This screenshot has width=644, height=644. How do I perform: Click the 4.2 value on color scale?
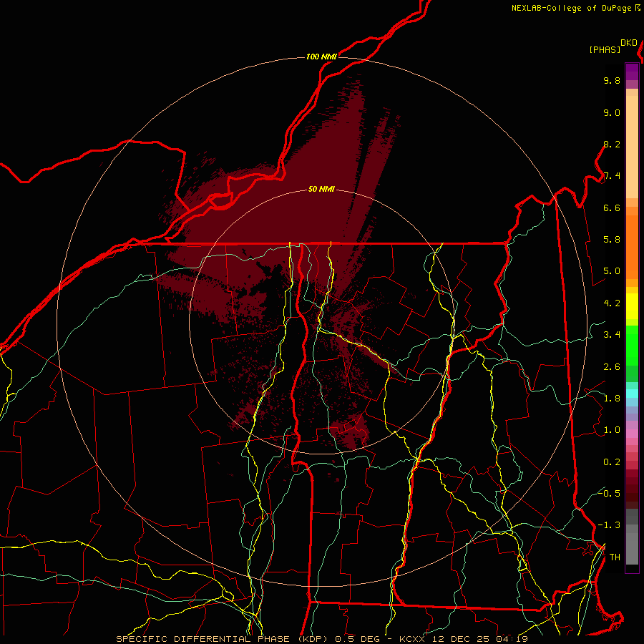[x=612, y=303]
